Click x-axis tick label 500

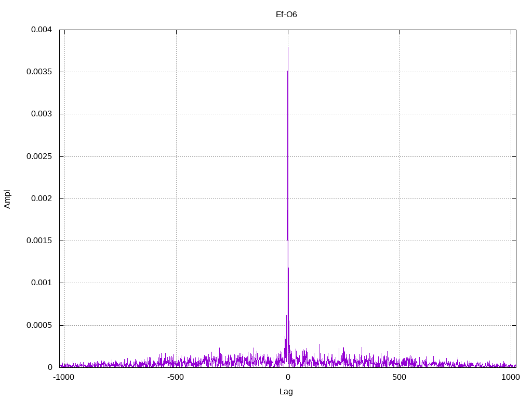tap(399, 377)
